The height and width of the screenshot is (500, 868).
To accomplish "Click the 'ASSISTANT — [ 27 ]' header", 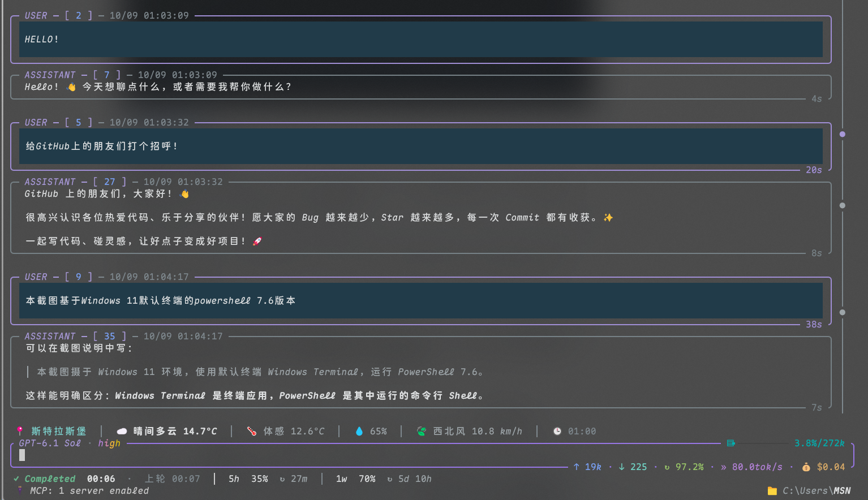I will click(75, 182).
